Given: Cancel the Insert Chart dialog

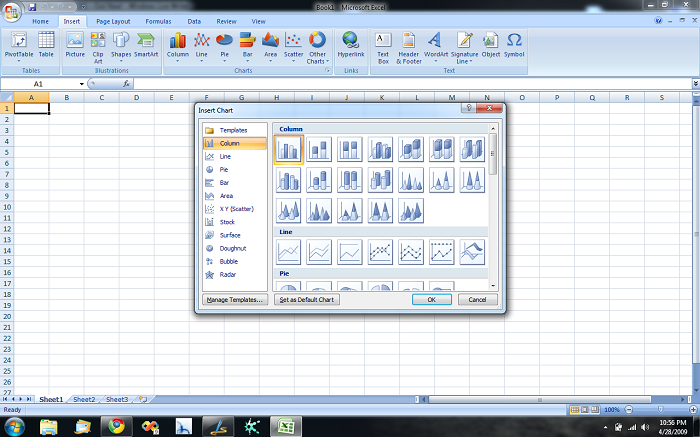Looking at the screenshot, I should tap(477, 300).
